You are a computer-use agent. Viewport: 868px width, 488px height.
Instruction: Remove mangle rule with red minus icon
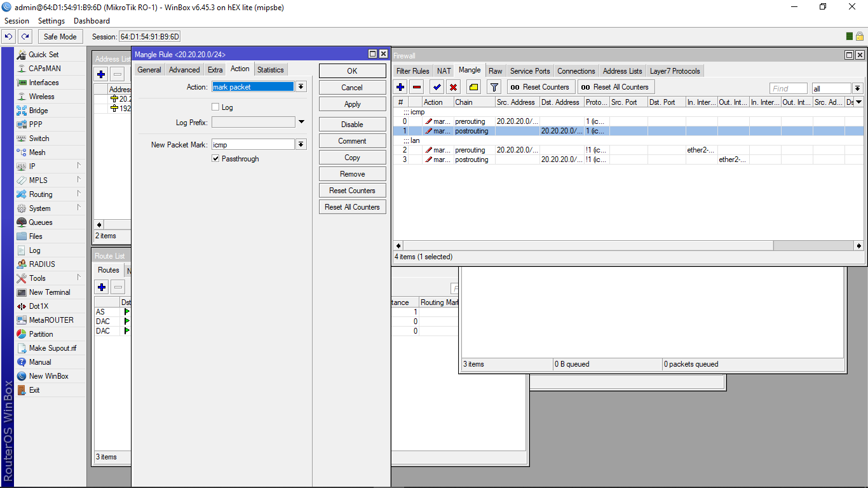(417, 87)
